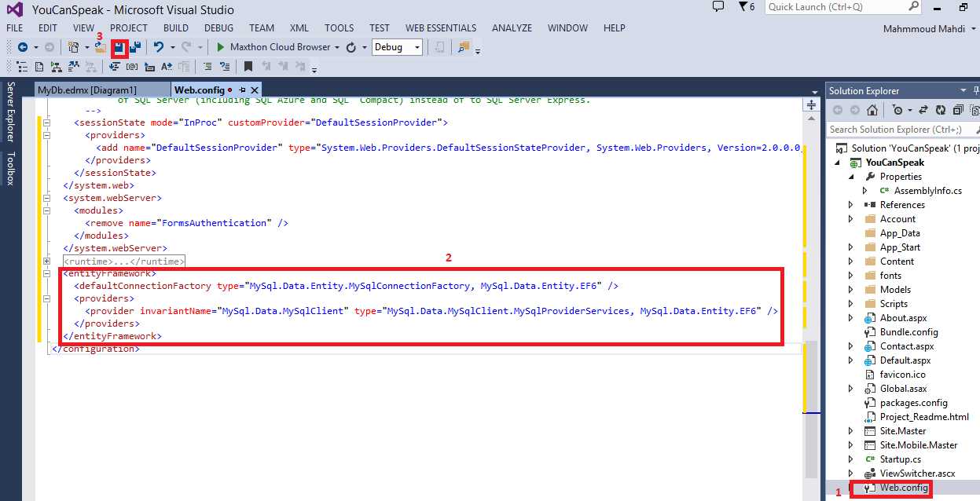
Task: Click the Split editor icon above scrollbar
Action: click(811, 104)
